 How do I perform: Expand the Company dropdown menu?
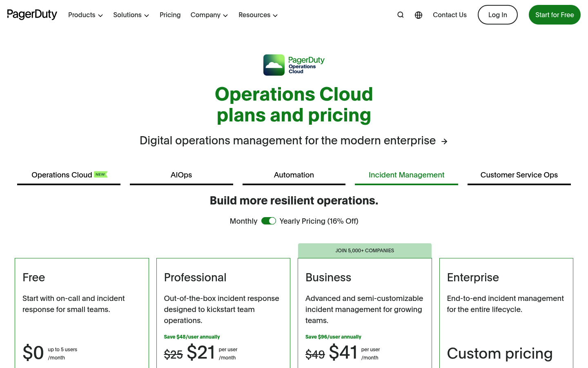(x=209, y=15)
